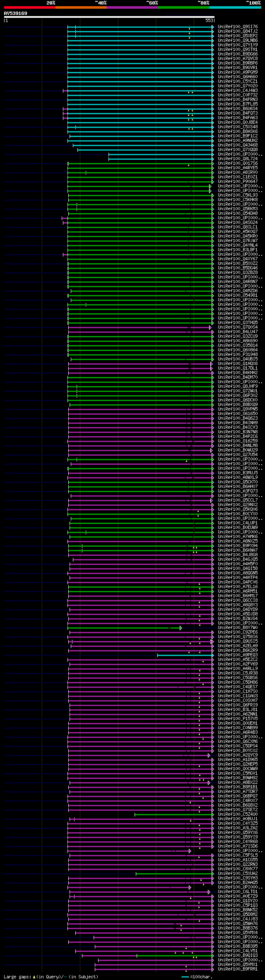Screen dimensions: 265x980
Task: Click the white query sequence ruler bar
Action: coord(109,17)
